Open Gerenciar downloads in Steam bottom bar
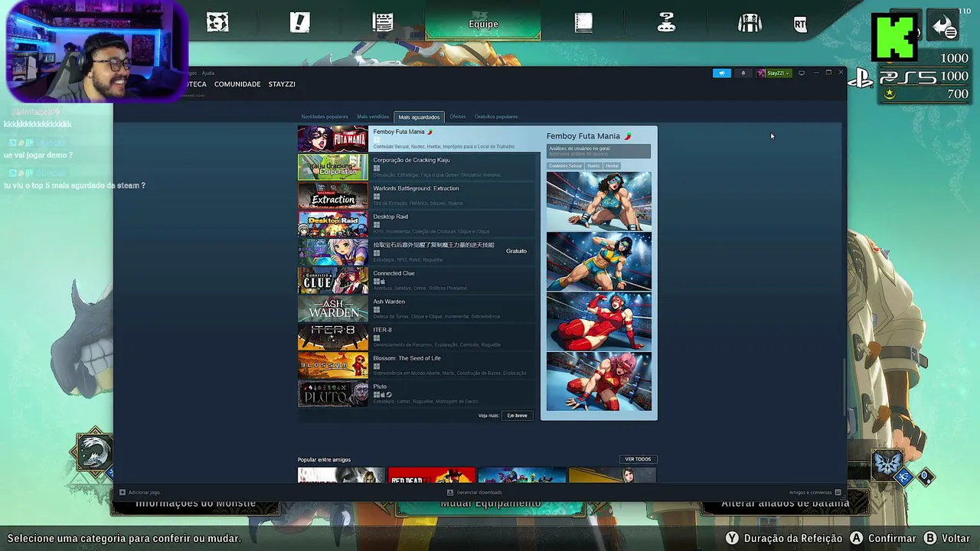This screenshot has height=551, width=980. (475, 493)
